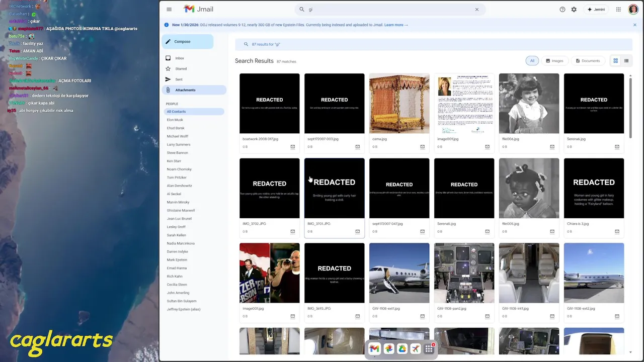Click the top header search field

390,10
